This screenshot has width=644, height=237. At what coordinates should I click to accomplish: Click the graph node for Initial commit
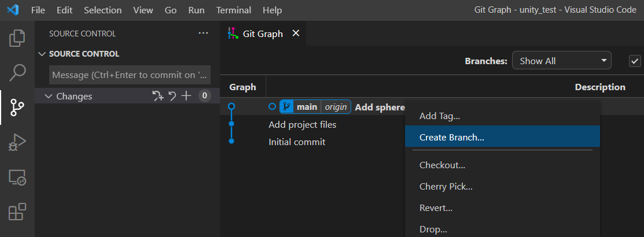point(231,141)
